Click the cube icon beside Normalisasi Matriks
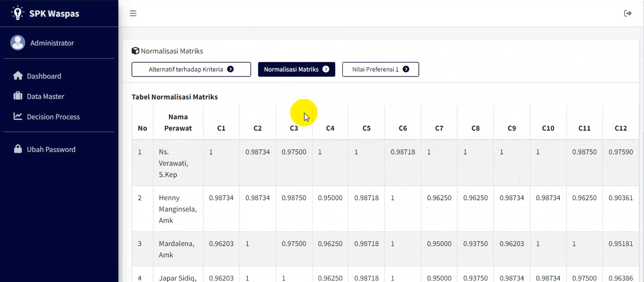The width and height of the screenshot is (644, 282). point(135,51)
